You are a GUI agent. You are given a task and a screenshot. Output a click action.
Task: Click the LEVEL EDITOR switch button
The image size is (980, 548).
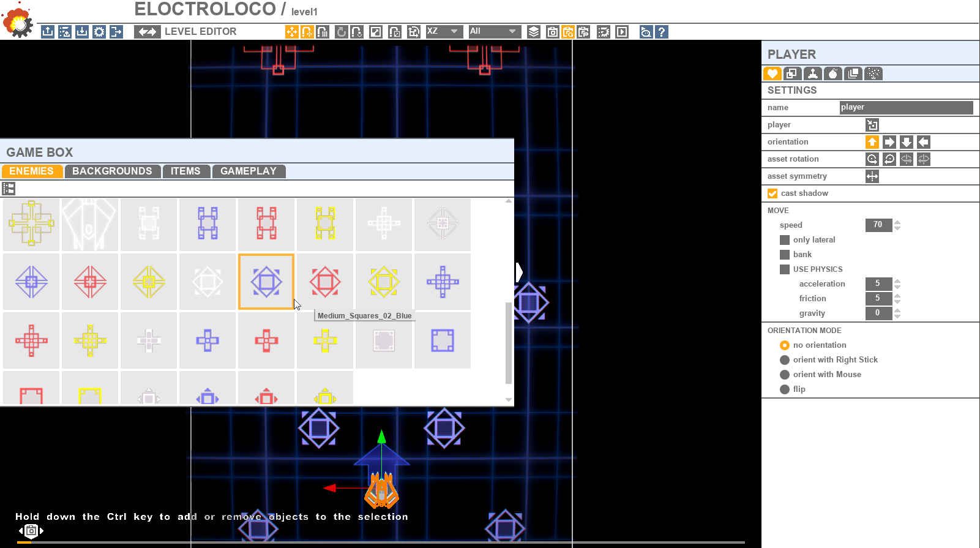(148, 32)
